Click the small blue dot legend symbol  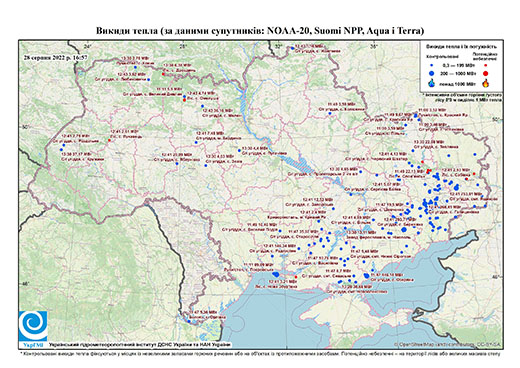point(432,66)
